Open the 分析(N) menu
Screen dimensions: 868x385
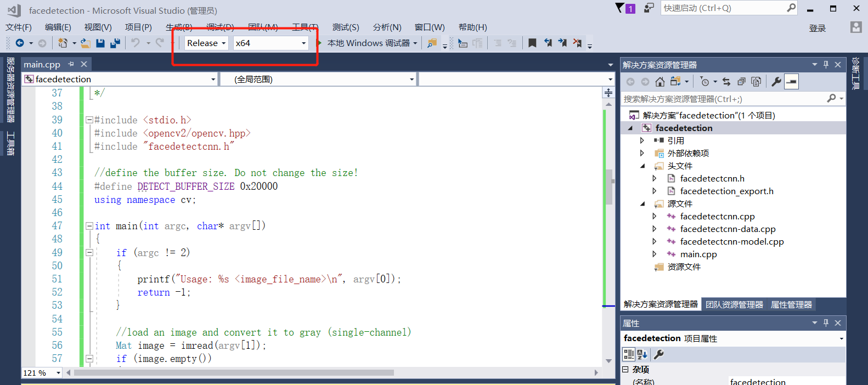(387, 27)
